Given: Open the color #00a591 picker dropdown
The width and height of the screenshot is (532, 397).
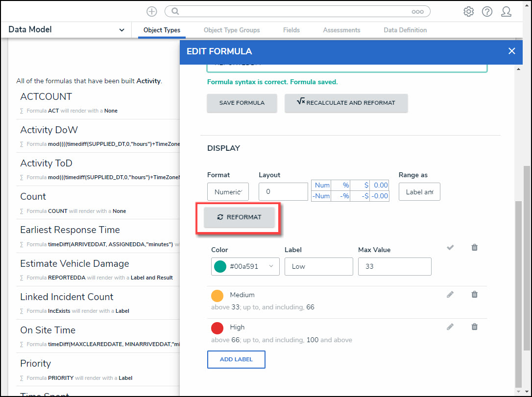Looking at the screenshot, I should point(245,267).
